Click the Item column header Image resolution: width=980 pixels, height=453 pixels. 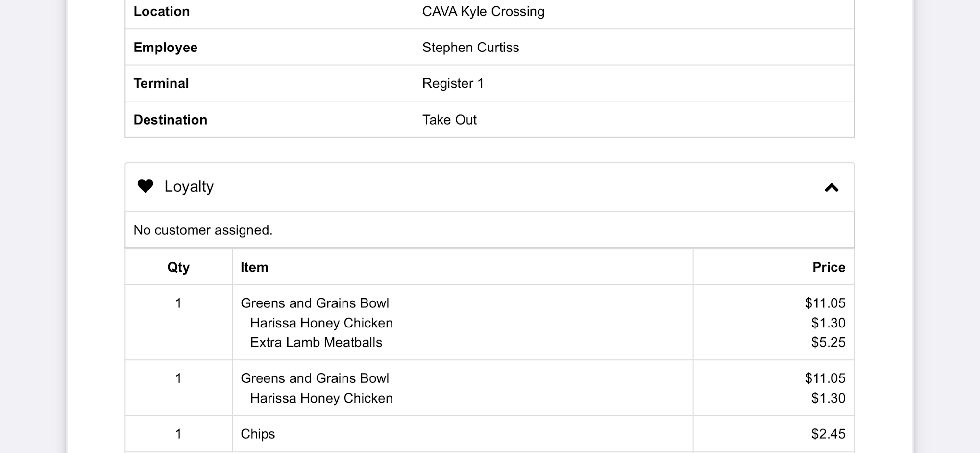254,267
